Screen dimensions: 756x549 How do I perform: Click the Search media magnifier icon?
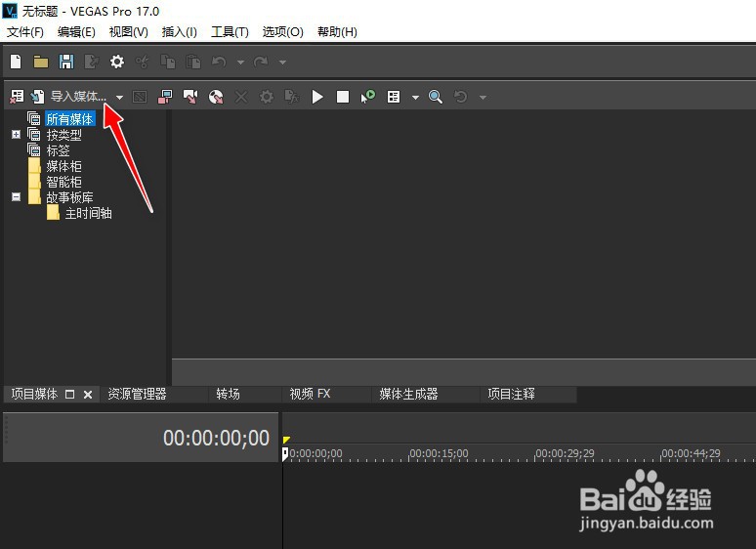(436, 97)
